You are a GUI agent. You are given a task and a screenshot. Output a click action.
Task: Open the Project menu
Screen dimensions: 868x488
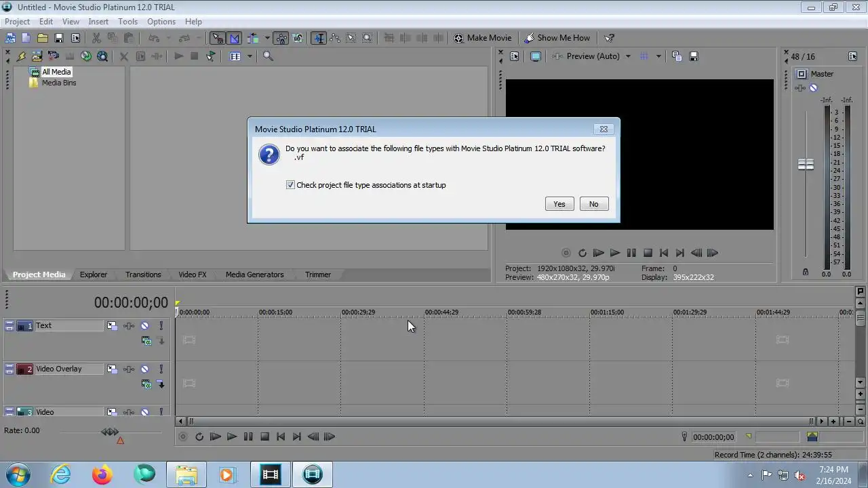pyautogui.click(x=17, y=22)
